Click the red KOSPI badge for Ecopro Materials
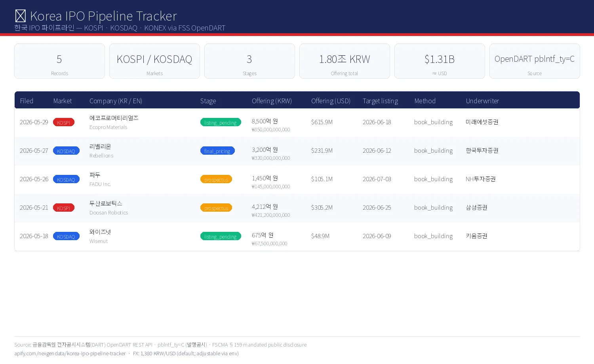This screenshot has height=364, width=594. (x=64, y=122)
